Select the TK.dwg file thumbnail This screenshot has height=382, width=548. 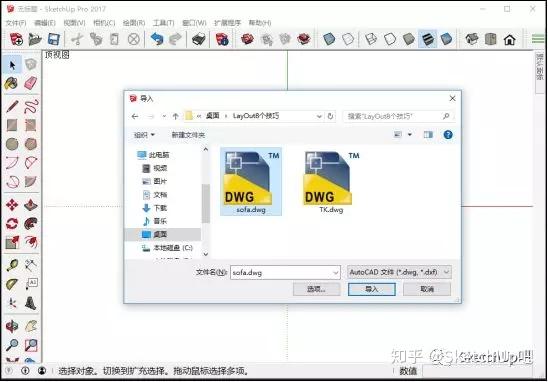[x=331, y=182]
